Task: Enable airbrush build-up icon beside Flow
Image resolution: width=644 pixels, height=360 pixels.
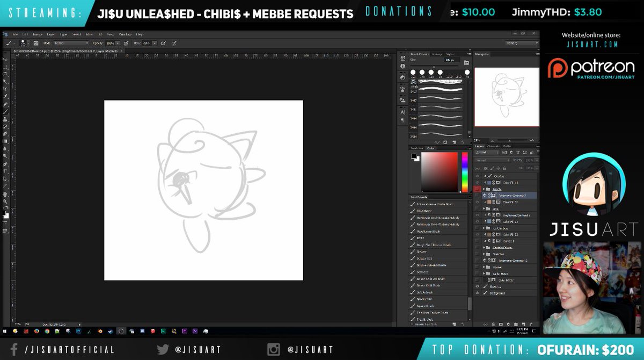Action: (x=163, y=43)
